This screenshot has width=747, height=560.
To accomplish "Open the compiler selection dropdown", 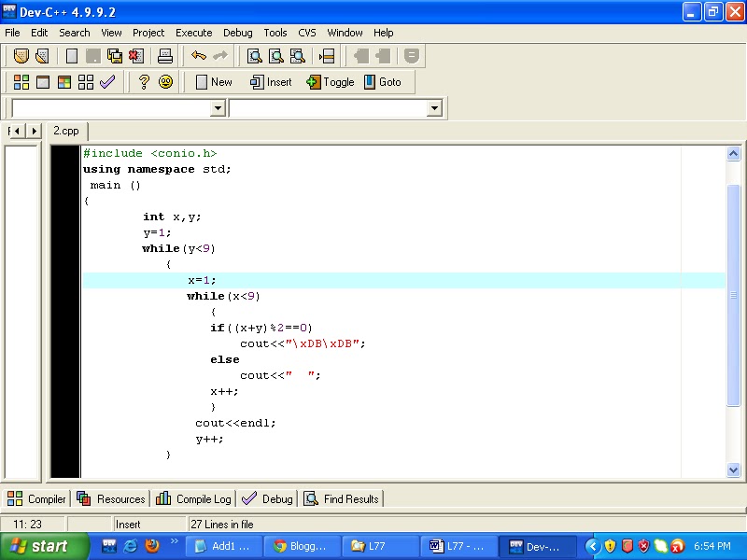I will [217, 107].
